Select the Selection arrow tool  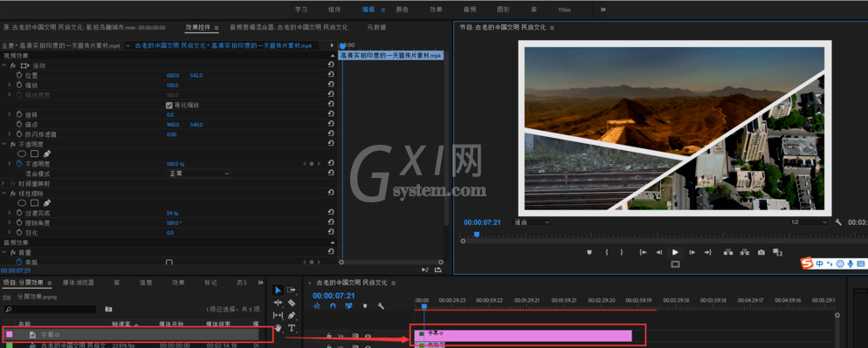click(x=278, y=290)
